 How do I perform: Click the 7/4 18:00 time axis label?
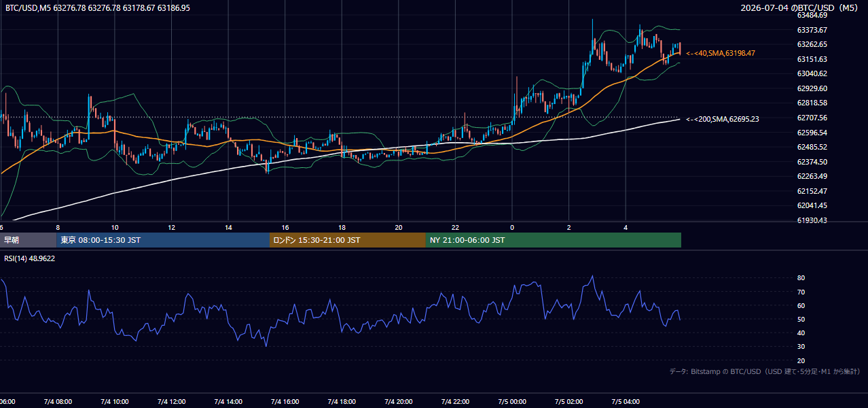pos(342,402)
